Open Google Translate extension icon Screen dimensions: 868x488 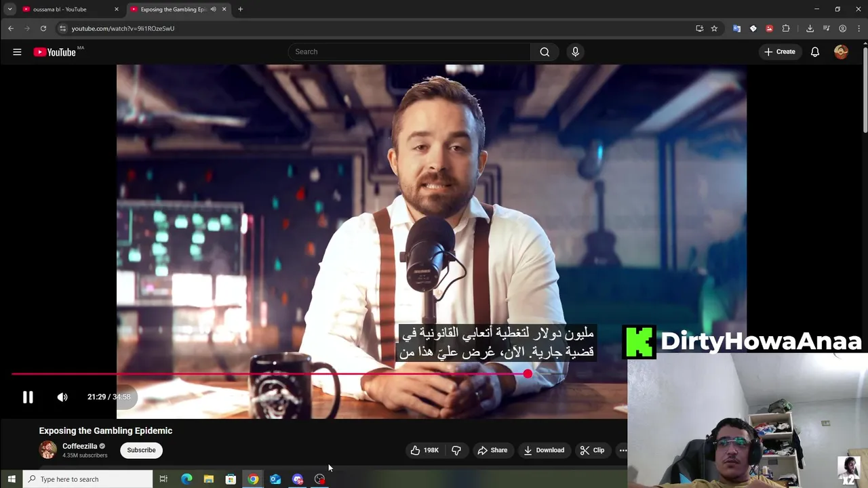(736, 28)
